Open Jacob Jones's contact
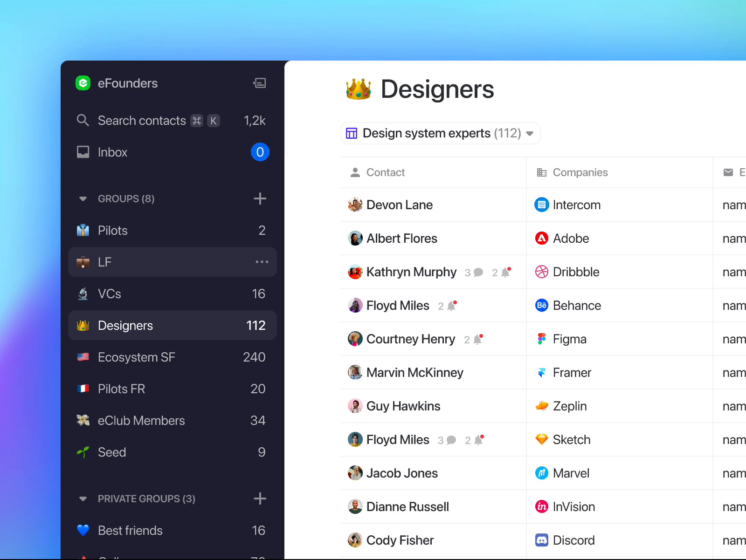746x560 pixels. [x=402, y=473]
